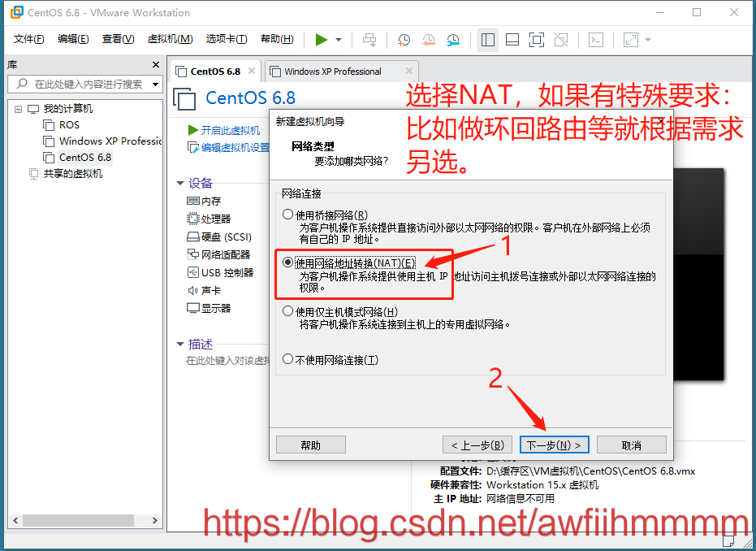
Task: Select 使用桥接网络(R) radio button
Action: (287, 215)
